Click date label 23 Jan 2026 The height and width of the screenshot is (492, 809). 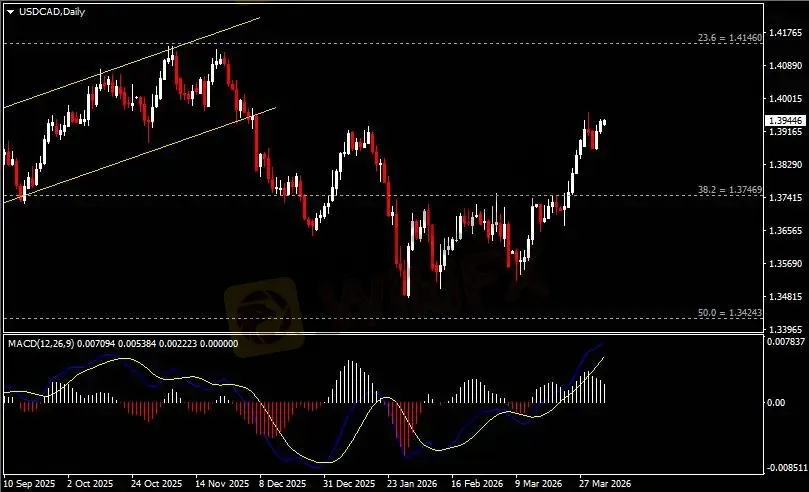(412, 484)
